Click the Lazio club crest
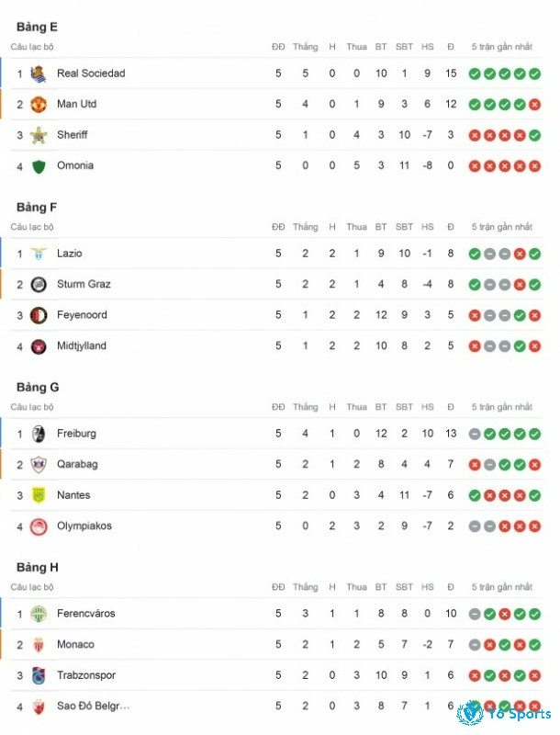The image size is (560, 735). pos(39,254)
